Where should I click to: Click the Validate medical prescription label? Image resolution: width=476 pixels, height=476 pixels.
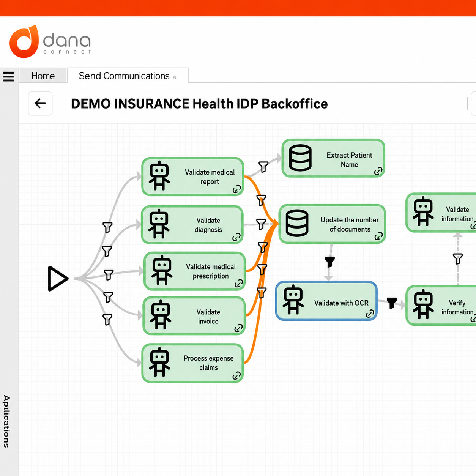pyautogui.click(x=211, y=271)
